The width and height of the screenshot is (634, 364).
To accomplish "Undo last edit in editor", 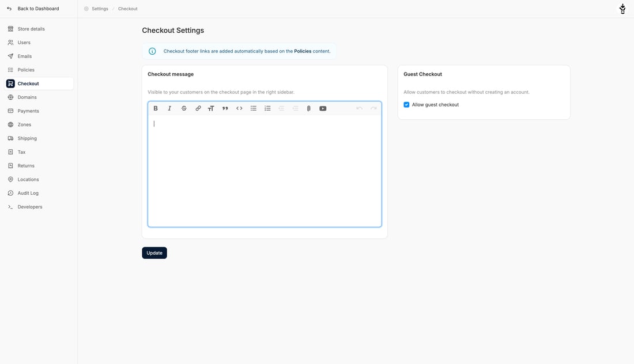I will click(x=359, y=108).
